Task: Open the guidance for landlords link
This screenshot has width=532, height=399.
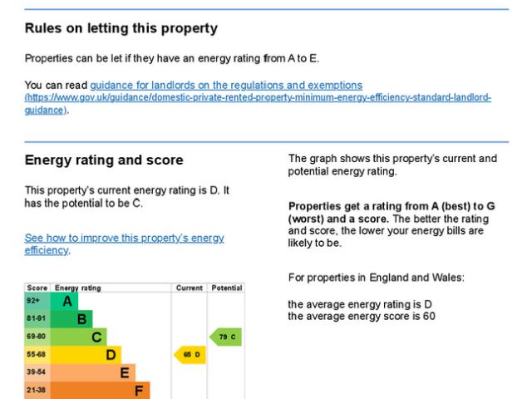Action: coord(226,85)
